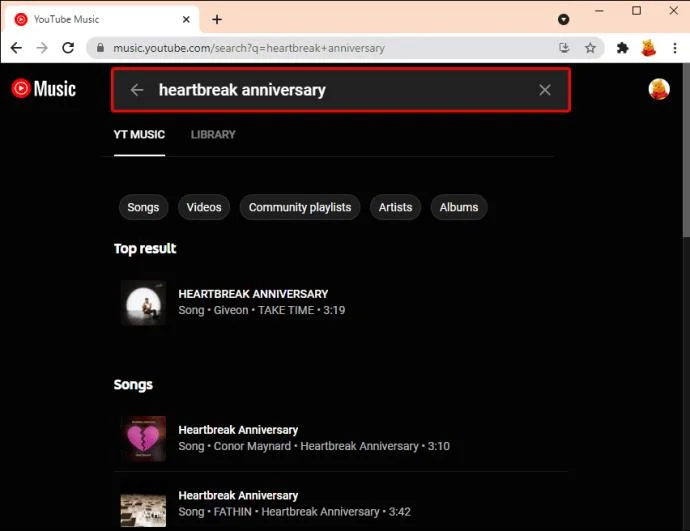Click the page vertical scrollbar
Viewport: 690px width, 531px height.
(686, 150)
